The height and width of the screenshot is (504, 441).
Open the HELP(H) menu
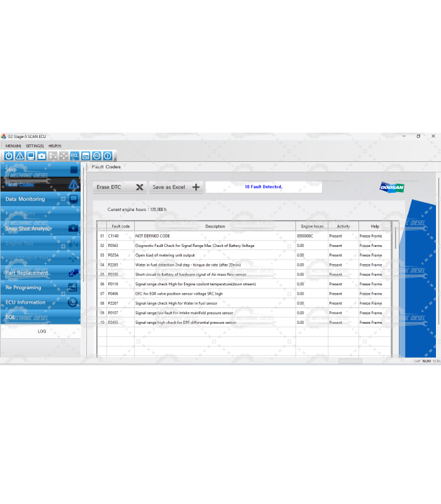click(55, 146)
